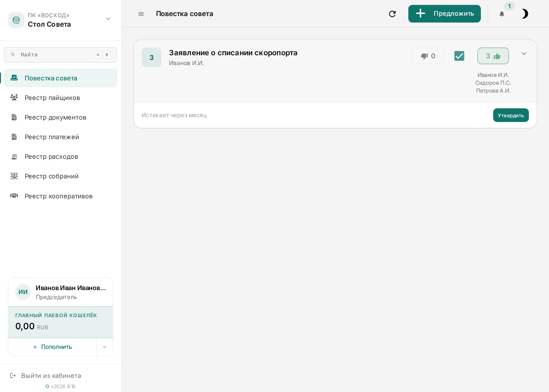This screenshot has width=549, height=392.
Task: Expand the agenda item details chevron
Action: pyautogui.click(x=524, y=54)
